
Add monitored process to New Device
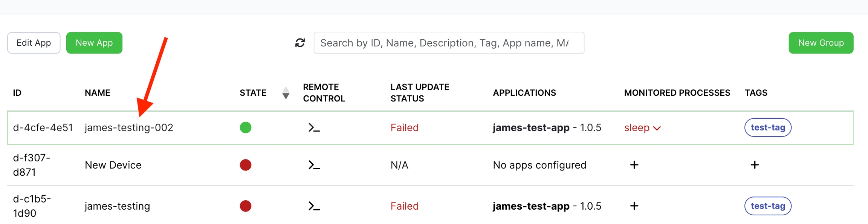pyautogui.click(x=634, y=165)
